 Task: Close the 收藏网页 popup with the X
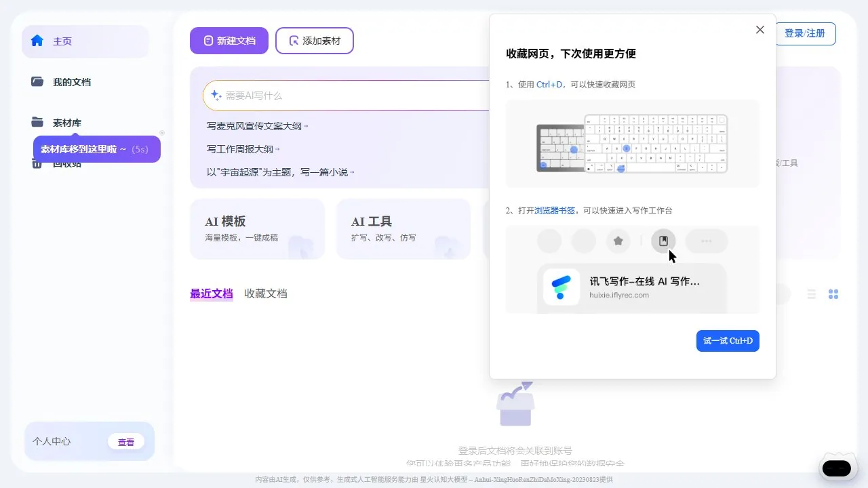[x=760, y=30]
